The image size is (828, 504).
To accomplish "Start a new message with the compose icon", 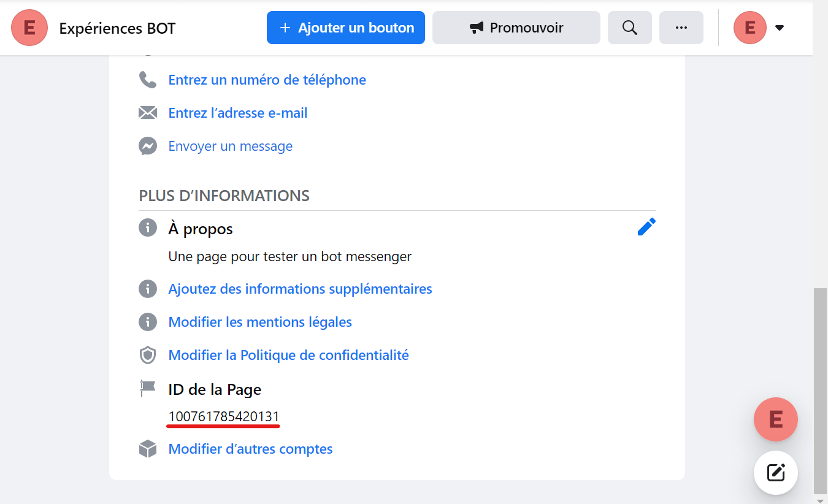I will pyautogui.click(x=776, y=473).
